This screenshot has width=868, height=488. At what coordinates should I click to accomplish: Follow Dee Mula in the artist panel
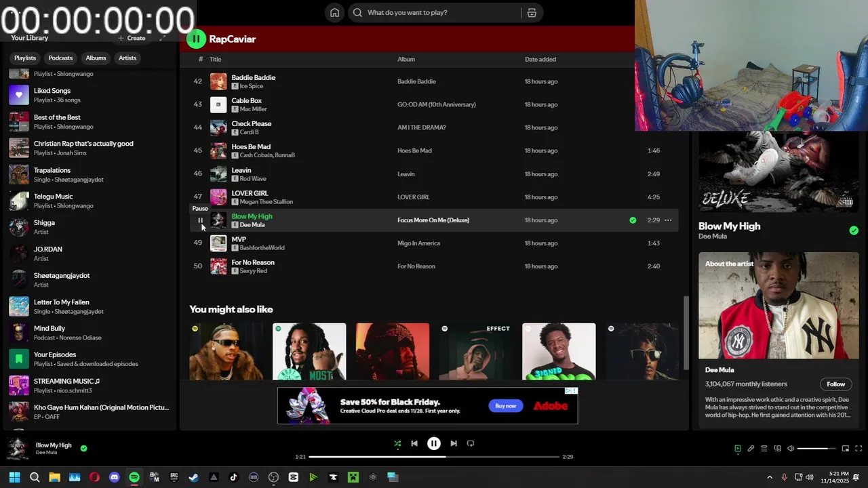tap(835, 384)
